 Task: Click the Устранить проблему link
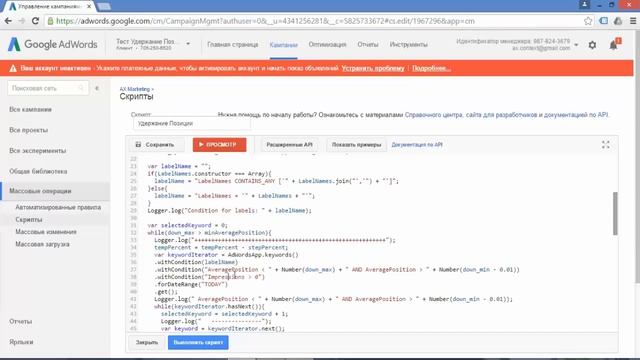point(373,68)
